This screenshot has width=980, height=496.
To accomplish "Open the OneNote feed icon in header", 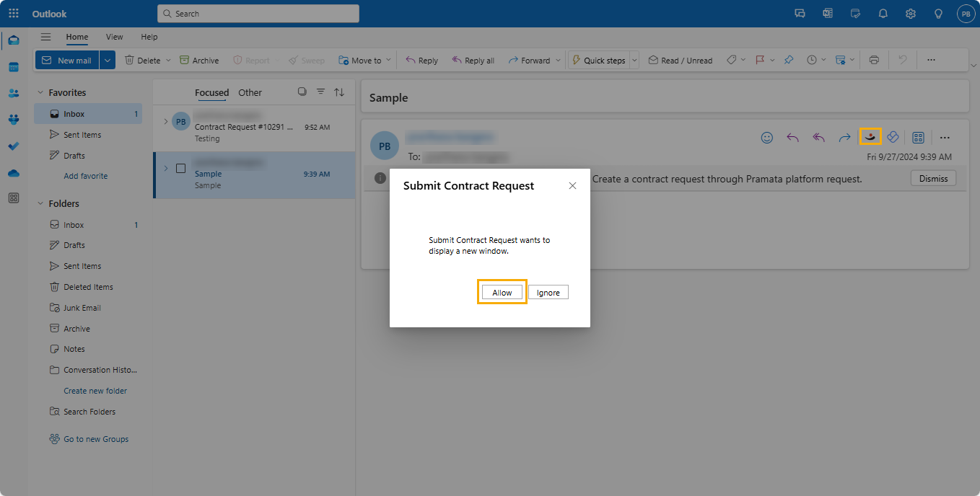I will pyautogui.click(x=828, y=14).
